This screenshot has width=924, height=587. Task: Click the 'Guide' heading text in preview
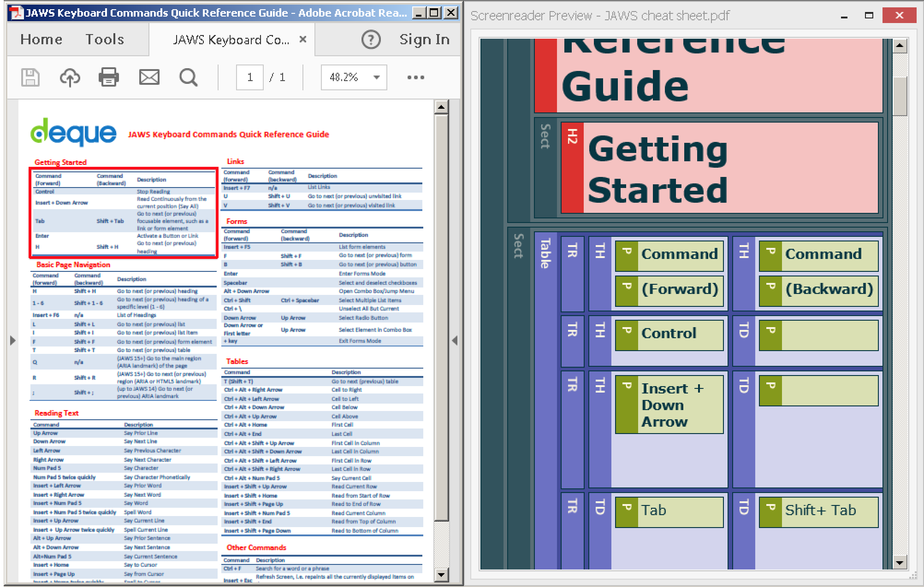[625, 86]
